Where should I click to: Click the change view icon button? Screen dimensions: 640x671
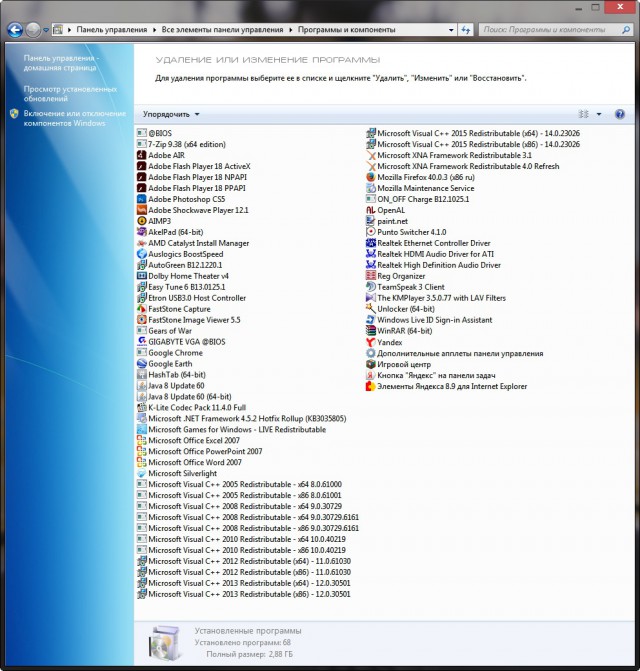point(584,114)
